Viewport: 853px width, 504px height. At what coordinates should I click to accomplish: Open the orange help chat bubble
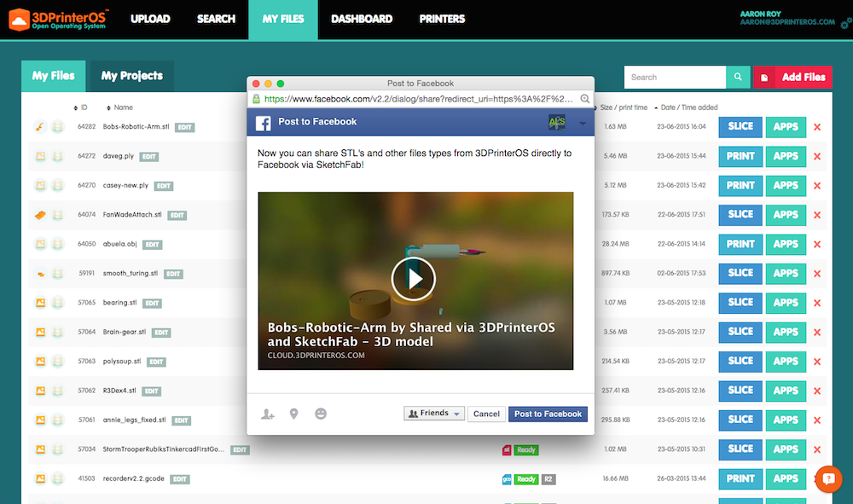[828, 479]
